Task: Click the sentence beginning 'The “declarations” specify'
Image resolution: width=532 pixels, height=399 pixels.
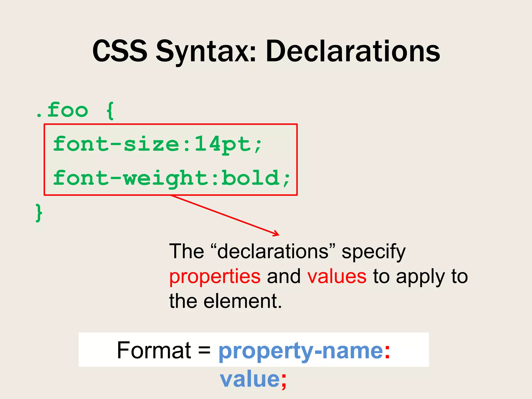Action: tap(318, 276)
